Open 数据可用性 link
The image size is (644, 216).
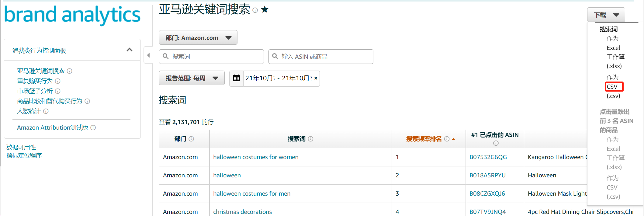(x=21, y=147)
